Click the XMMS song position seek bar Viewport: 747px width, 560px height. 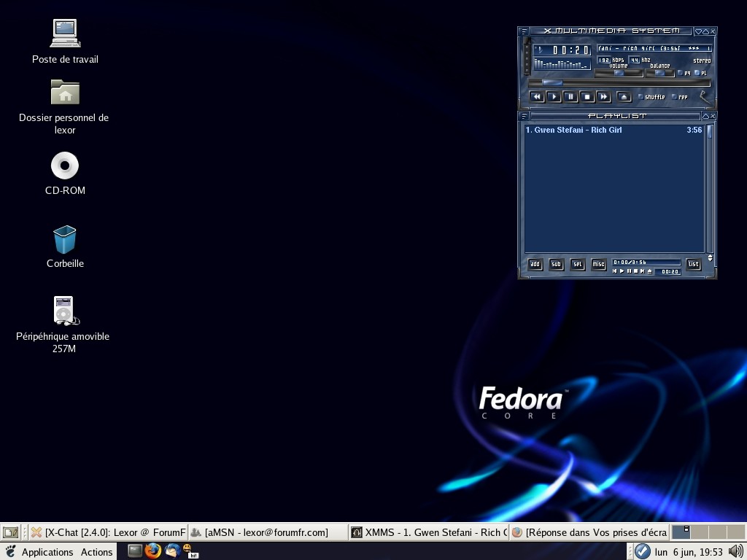pyautogui.click(x=619, y=83)
